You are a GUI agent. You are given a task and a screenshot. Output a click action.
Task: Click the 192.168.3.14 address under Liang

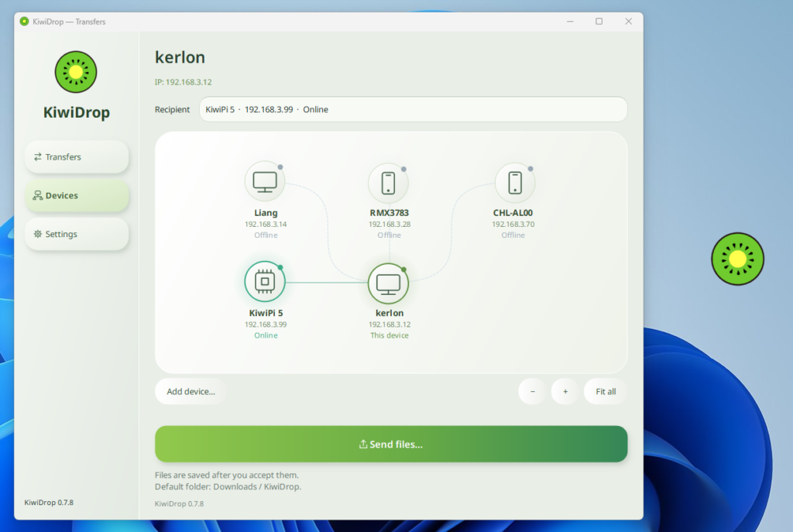pyautogui.click(x=266, y=224)
